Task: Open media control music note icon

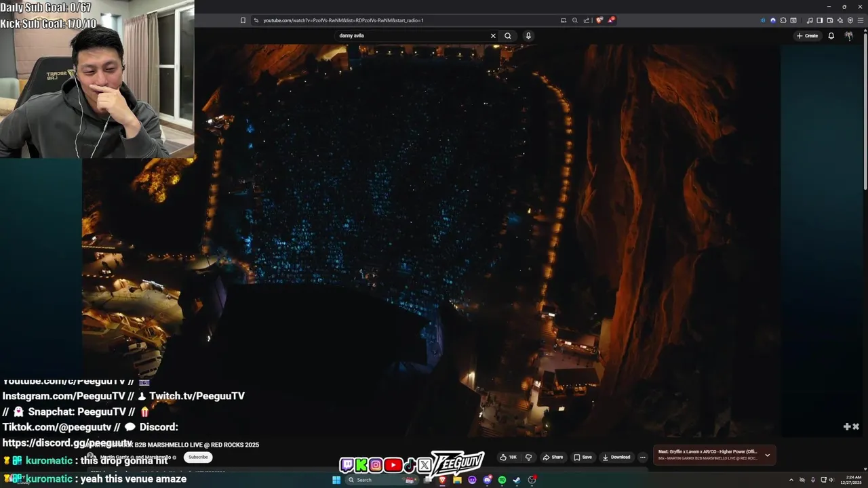Action: [x=810, y=20]
